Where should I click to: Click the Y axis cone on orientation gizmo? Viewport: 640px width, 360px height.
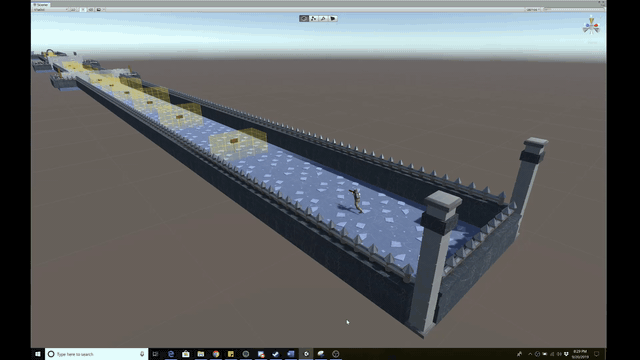tap(591, 20)
